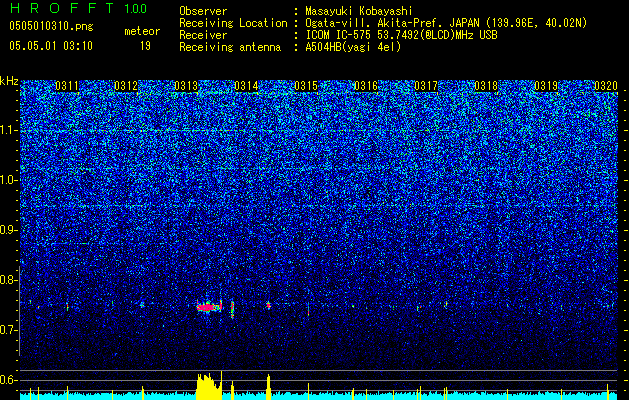This screenshot has width=629, height=400.
Task: Select antenna value A504HB(yagi 4el)
Action: pyautogui.click(x=353, y=47)
